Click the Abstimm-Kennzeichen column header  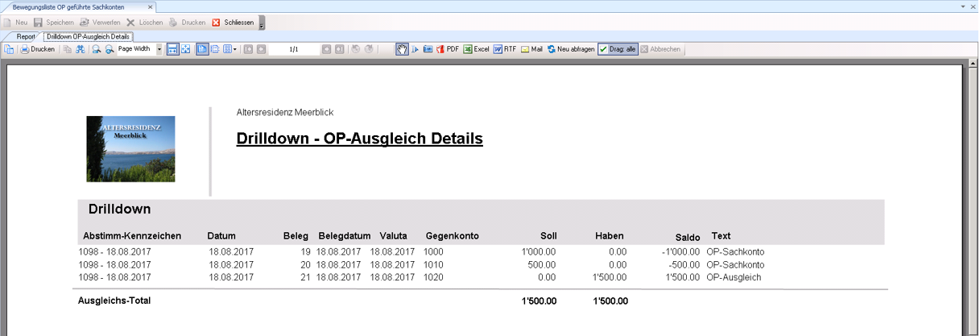tap(132, 236)
